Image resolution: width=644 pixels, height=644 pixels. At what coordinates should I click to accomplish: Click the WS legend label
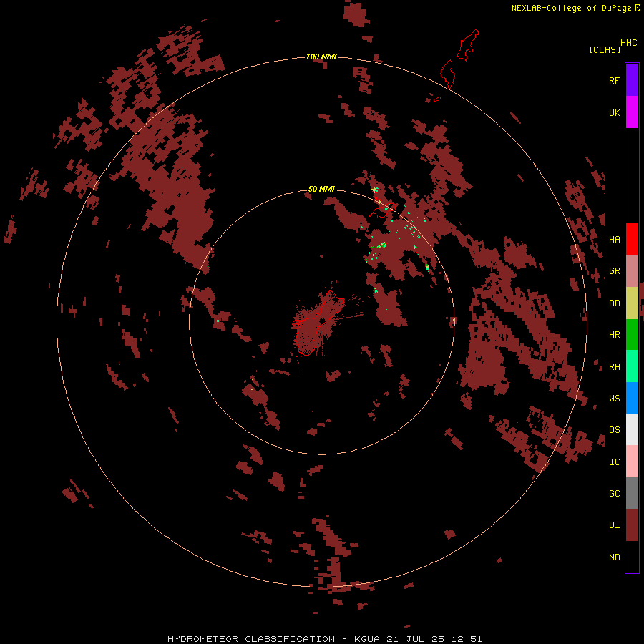[x=614, y=399]
